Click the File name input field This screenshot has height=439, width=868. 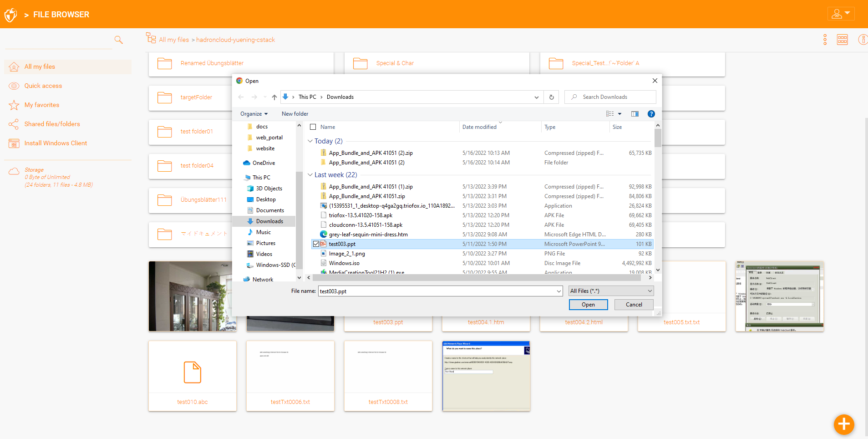tap(437, 291)
